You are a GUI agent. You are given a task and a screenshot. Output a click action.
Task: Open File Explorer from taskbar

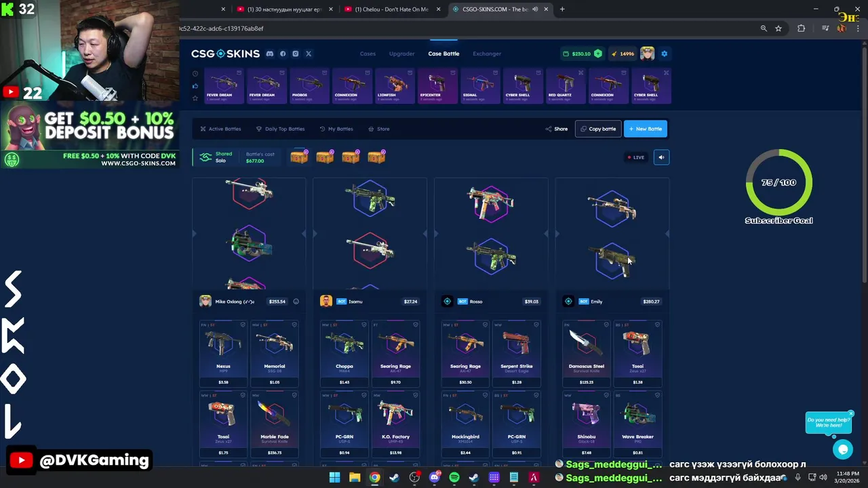(355, 478)
